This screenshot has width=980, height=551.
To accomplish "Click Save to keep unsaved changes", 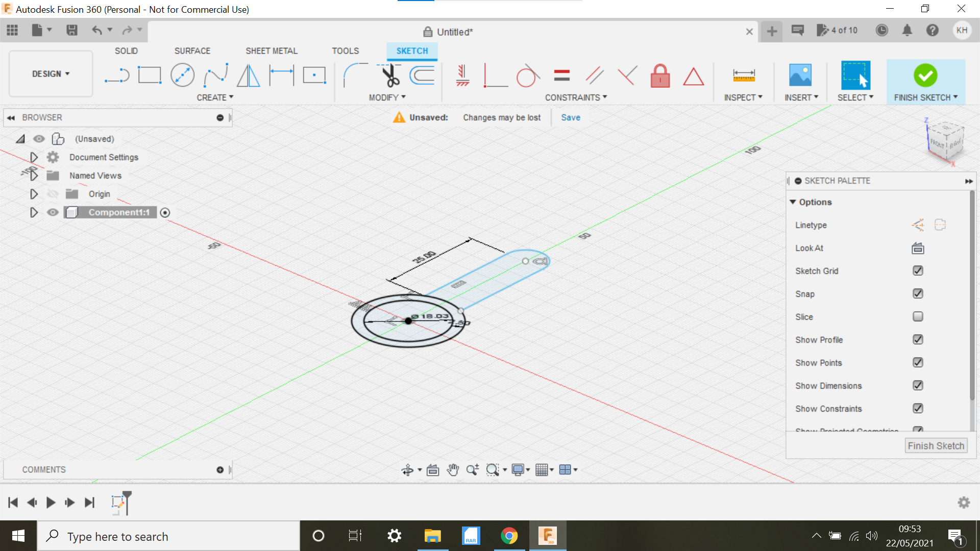I will (x=570, y=117).
